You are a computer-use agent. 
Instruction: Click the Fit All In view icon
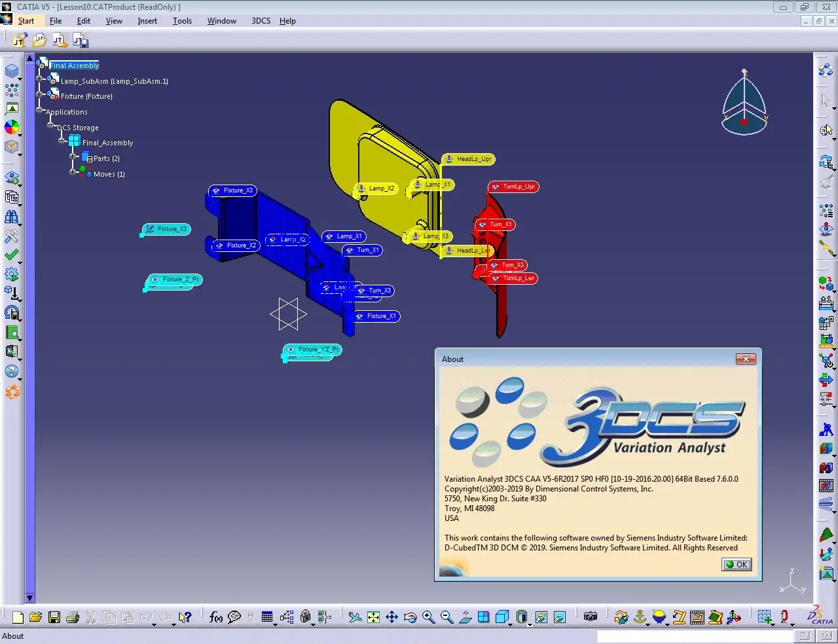pyautogui.click(x=373, y=617)
